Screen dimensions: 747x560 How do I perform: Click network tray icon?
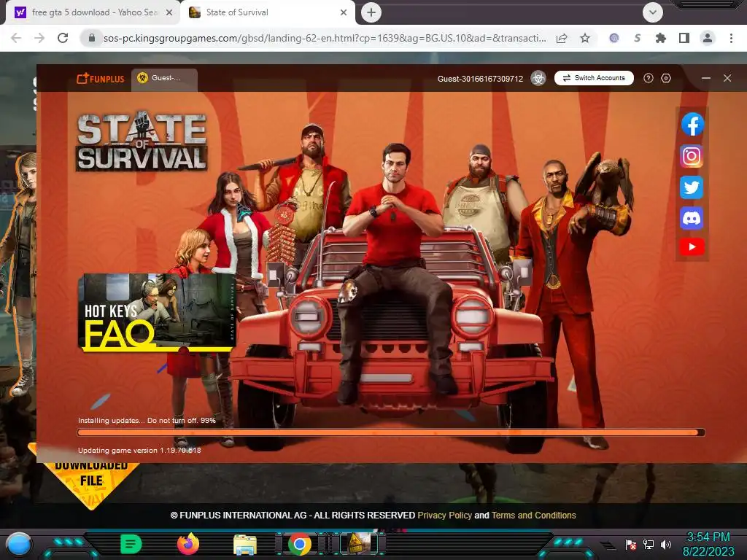click(x=649, y=545)
